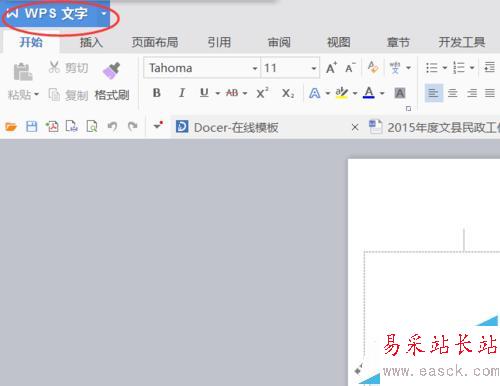Click the 粘贴 clipboard icon

point(23,72)
